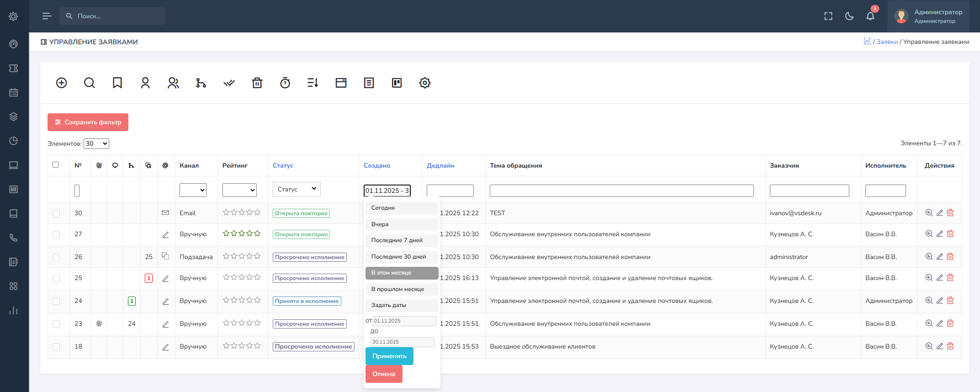Click the Тема обращения filter input field
This screenshot has height=392, width=980.
pos(621,191)
